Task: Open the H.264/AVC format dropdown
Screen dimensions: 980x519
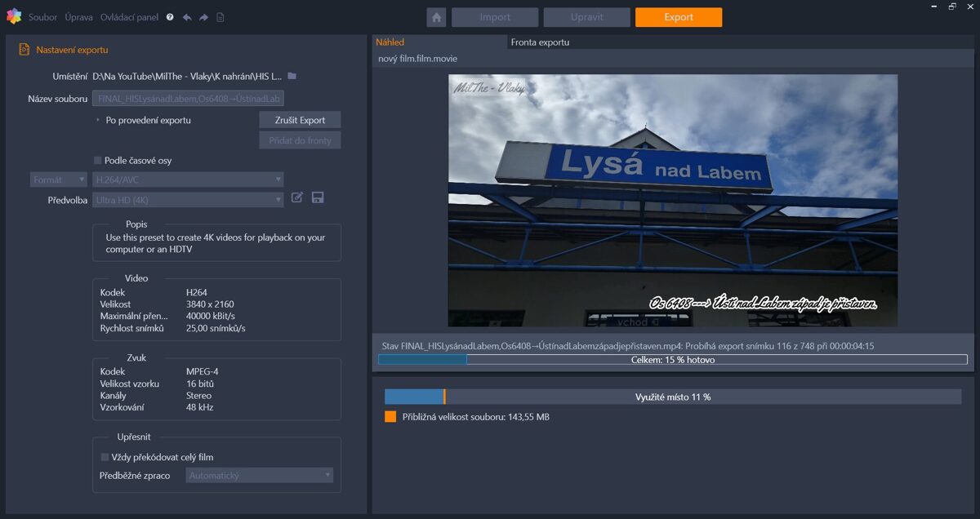Action: coord(188,180)
